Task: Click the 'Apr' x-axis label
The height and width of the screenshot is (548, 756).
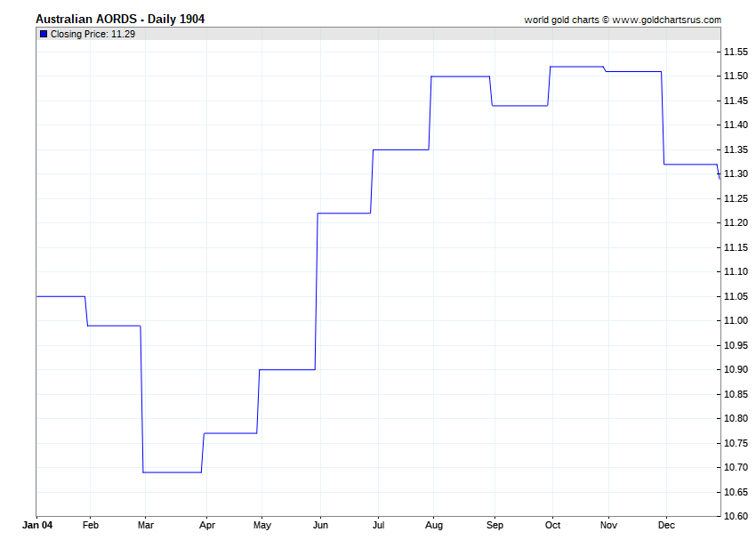Action: 207,526
